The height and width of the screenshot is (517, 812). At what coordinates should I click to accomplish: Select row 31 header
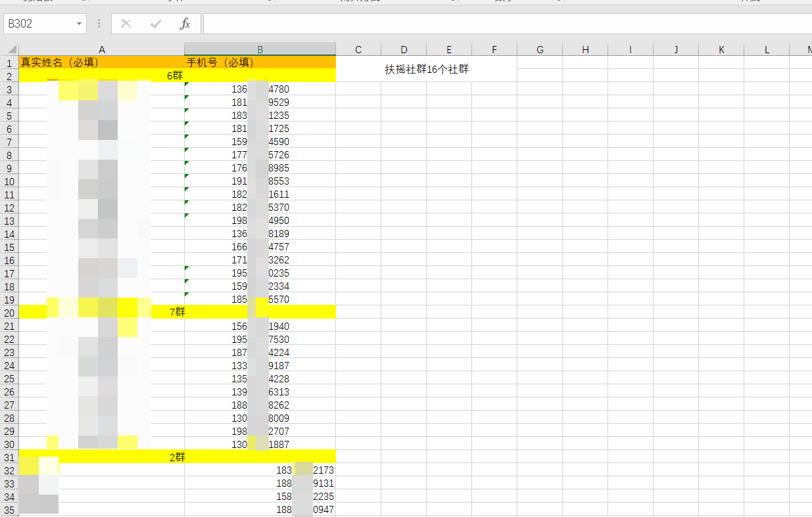9,457
